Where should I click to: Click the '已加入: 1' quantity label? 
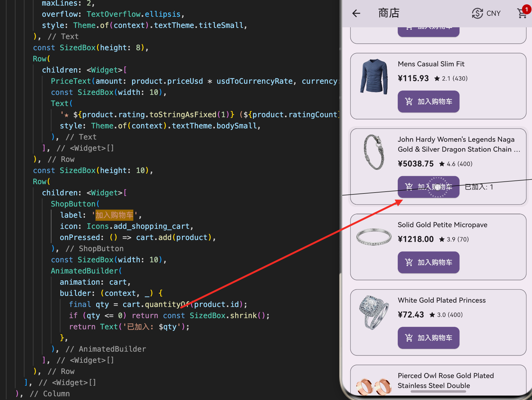pos(479,187)
